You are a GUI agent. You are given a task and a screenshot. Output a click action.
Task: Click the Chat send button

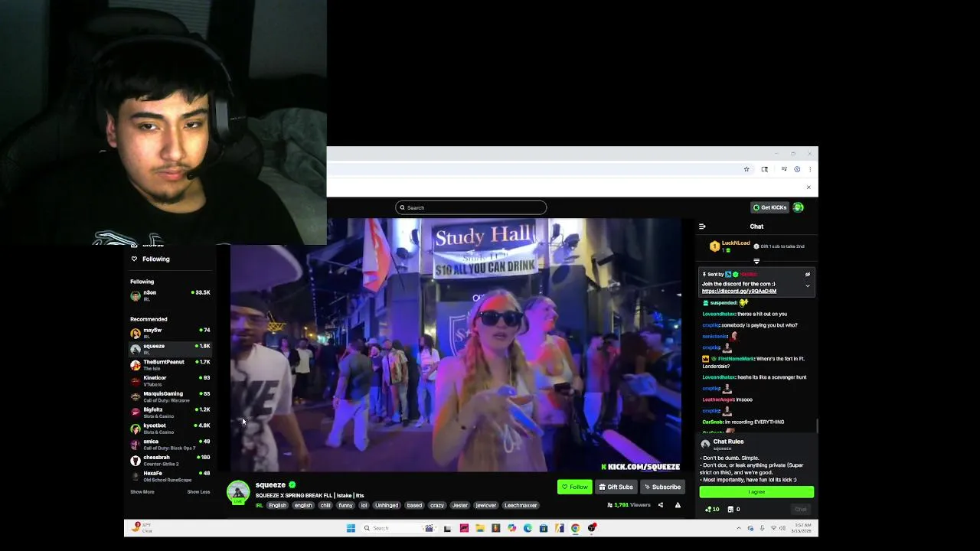801,509
